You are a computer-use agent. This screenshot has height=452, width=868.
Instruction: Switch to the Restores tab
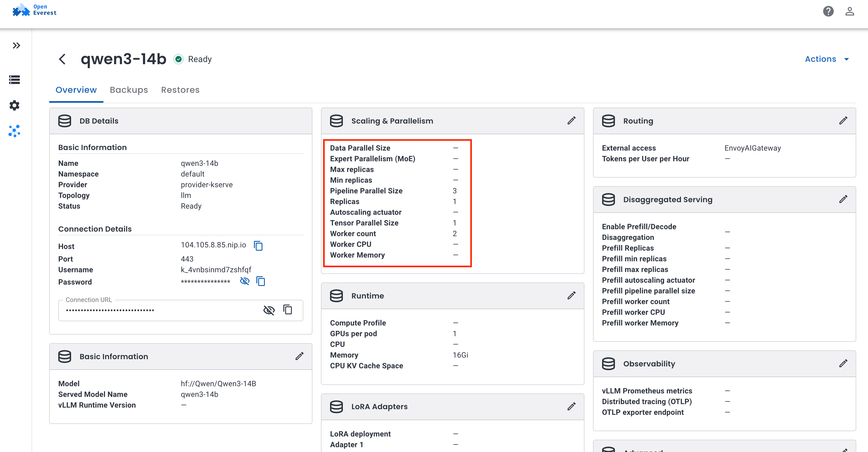click(x=180, y=90)
